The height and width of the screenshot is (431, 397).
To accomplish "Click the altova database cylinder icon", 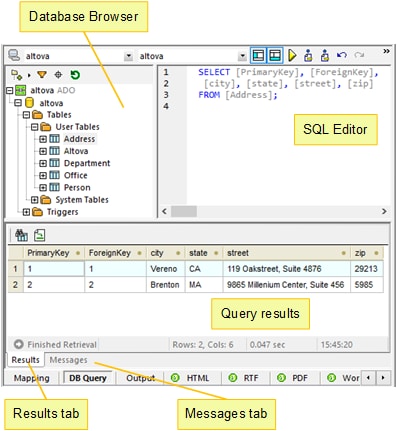I will [30, 103].
